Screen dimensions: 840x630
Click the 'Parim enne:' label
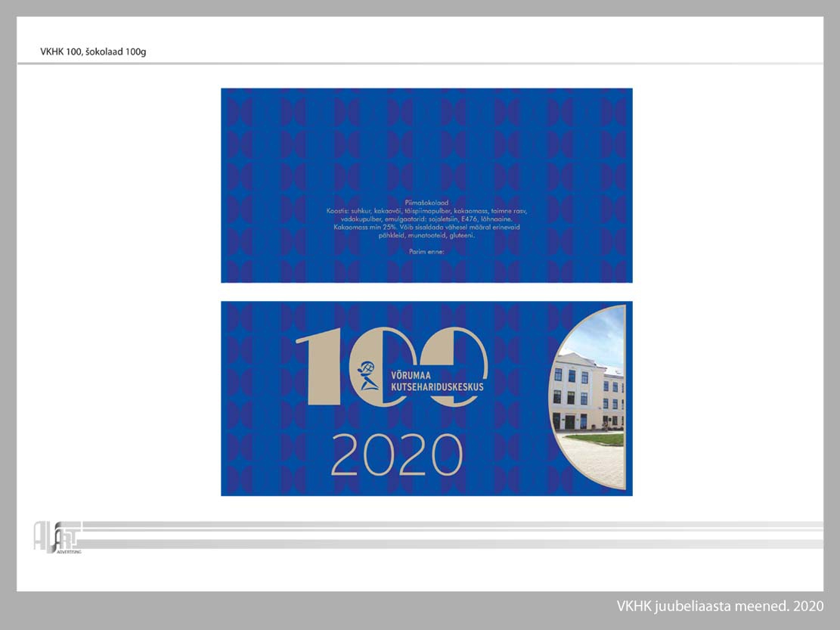click(426, 251)
